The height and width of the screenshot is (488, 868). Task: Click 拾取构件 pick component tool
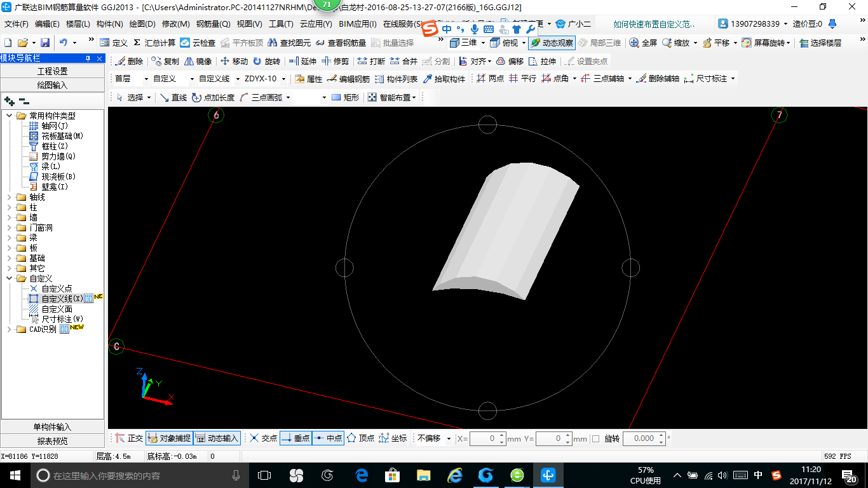coord(444,79)
